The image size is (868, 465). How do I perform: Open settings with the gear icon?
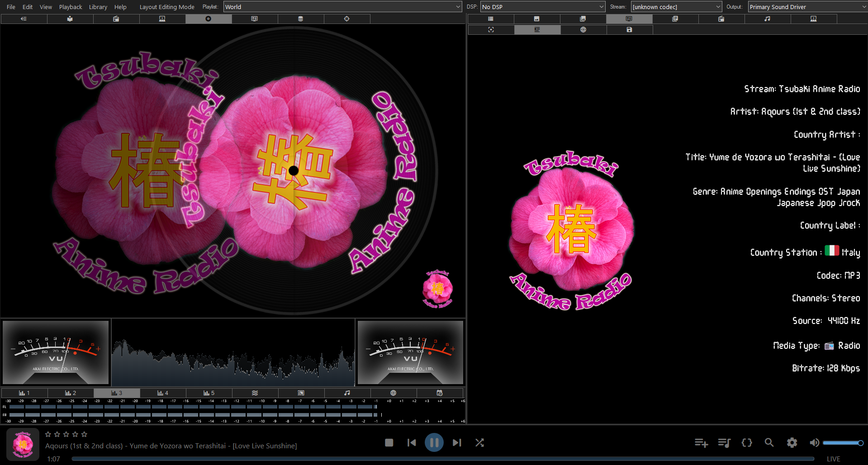pyautogui.click(x=792, y=443)
